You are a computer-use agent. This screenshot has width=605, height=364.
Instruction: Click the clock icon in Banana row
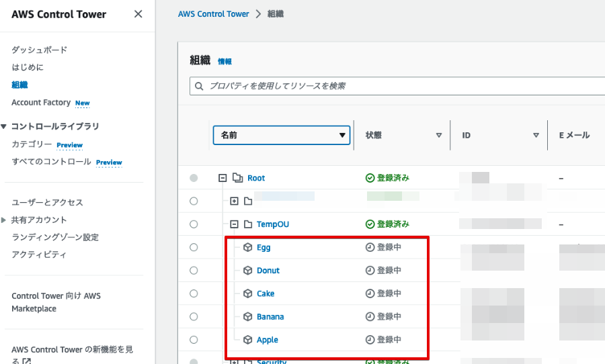tap(370, 316)
